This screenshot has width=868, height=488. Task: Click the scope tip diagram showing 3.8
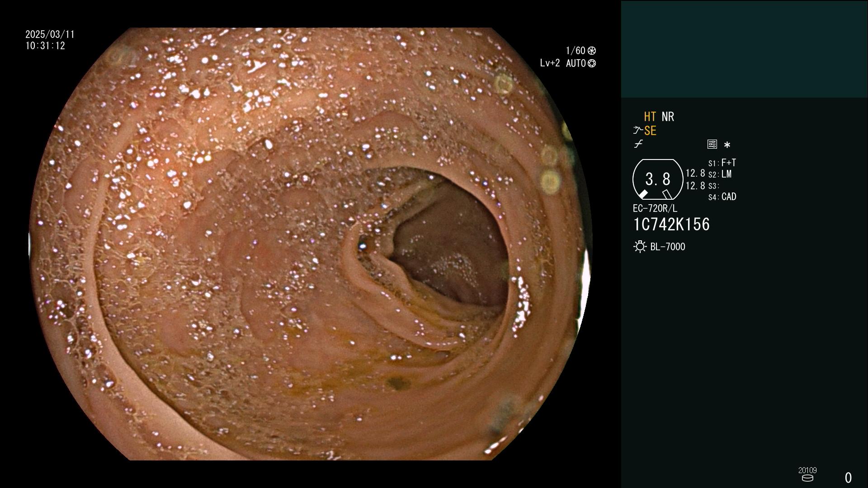tap(658, 179)
